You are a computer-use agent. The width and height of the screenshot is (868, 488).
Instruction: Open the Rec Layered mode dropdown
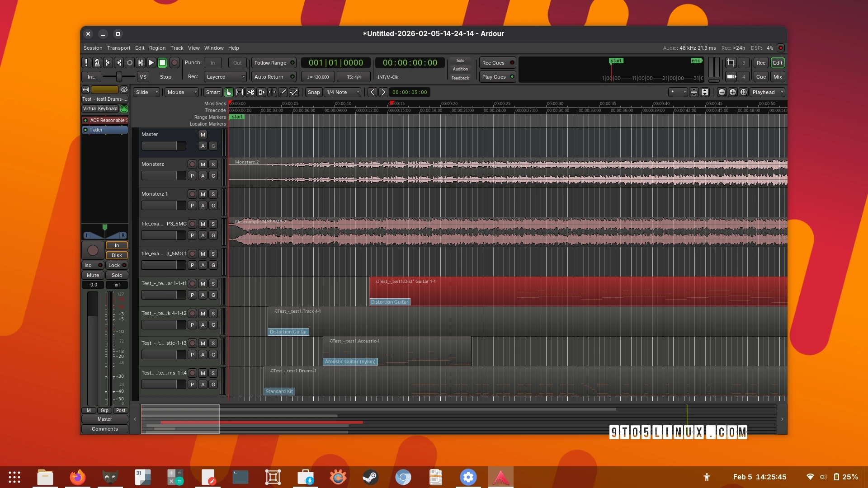pyautogui.click(x=225, y=76)
